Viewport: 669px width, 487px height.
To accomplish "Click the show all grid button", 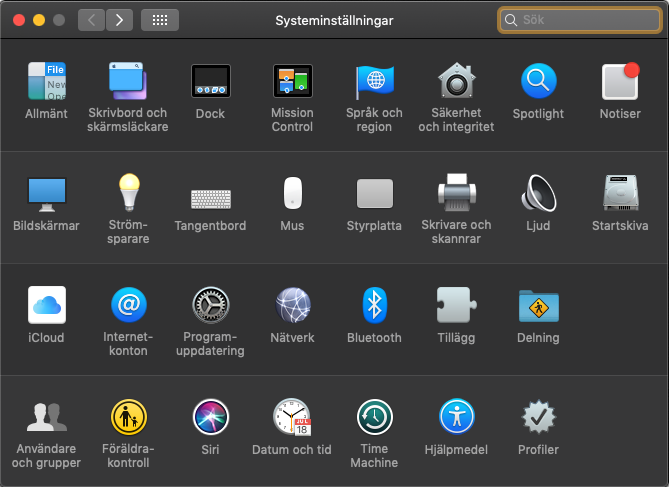I will pyautogui.click(x=160, y=20).
